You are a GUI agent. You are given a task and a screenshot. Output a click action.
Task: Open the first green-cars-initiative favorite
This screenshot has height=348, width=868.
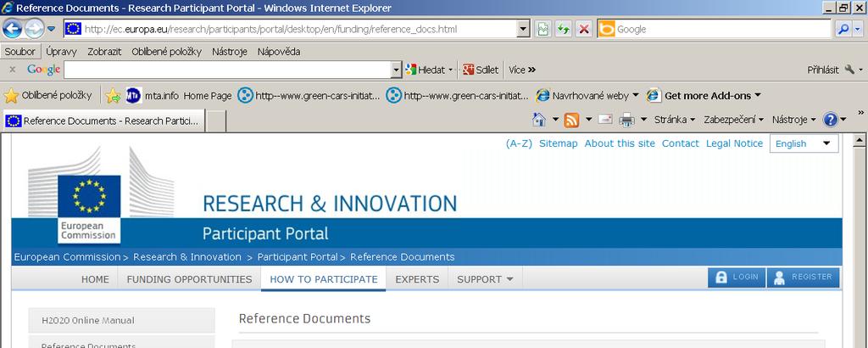tap(309, 95)
